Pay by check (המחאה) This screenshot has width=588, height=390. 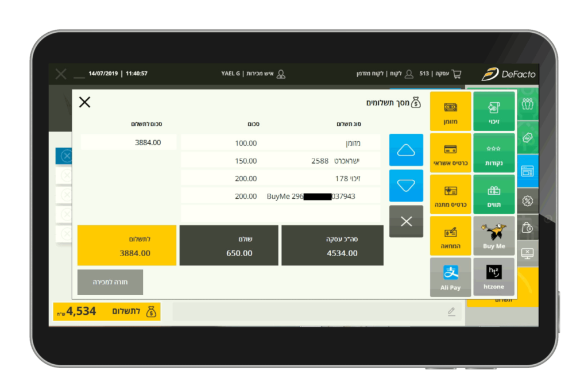tap(450, 236)
